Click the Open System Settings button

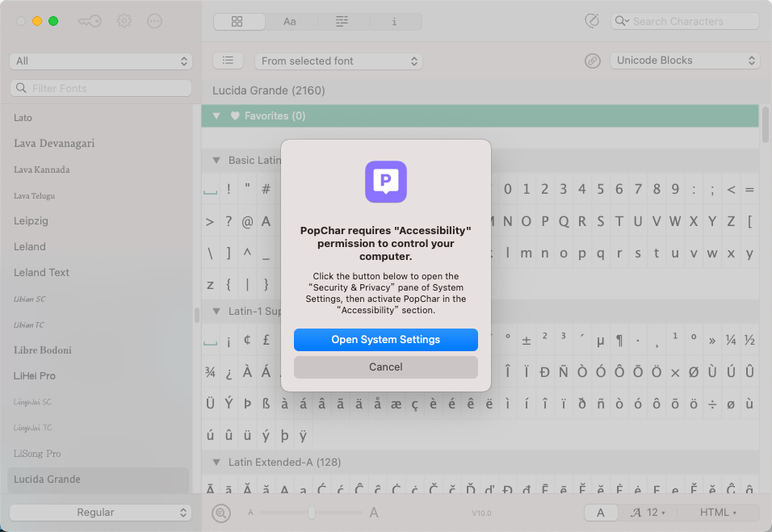click(x=385, y=340)
